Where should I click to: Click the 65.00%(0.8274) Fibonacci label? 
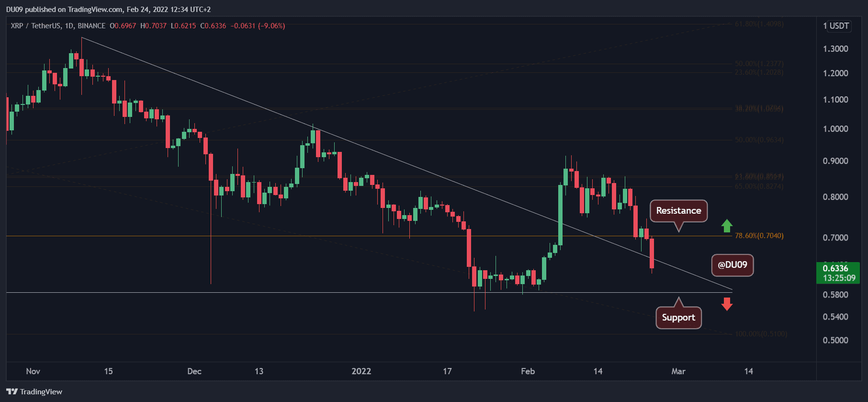tap(759, 186)
